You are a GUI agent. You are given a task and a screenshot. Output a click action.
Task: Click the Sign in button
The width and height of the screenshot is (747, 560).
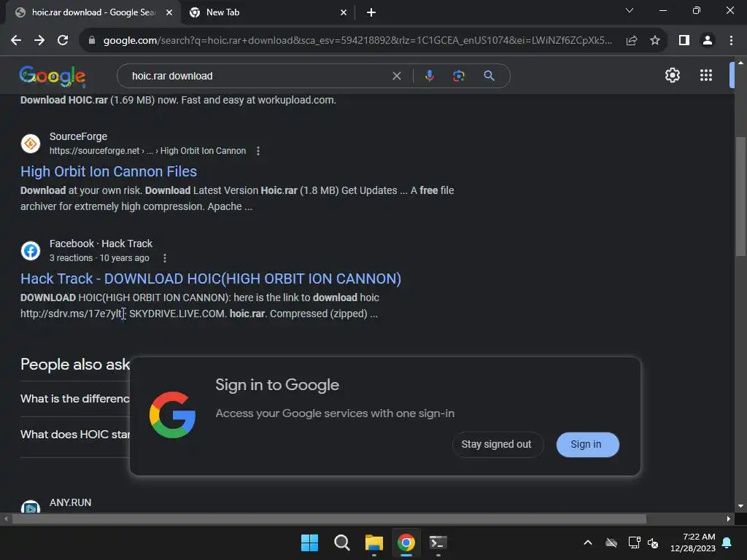(587, 444)
